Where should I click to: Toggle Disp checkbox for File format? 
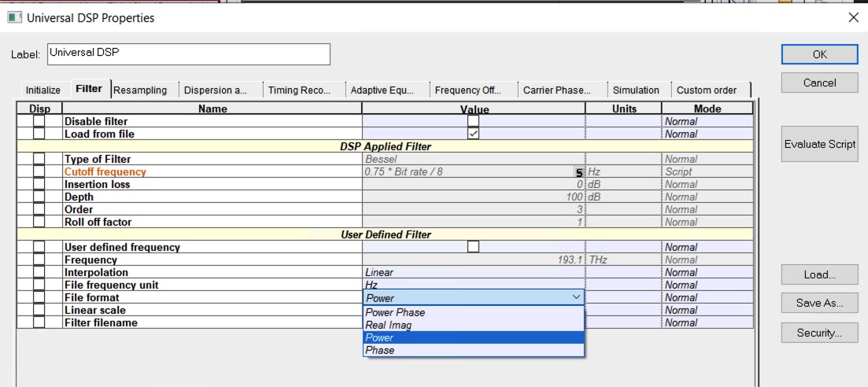click(x=39, y=297)
